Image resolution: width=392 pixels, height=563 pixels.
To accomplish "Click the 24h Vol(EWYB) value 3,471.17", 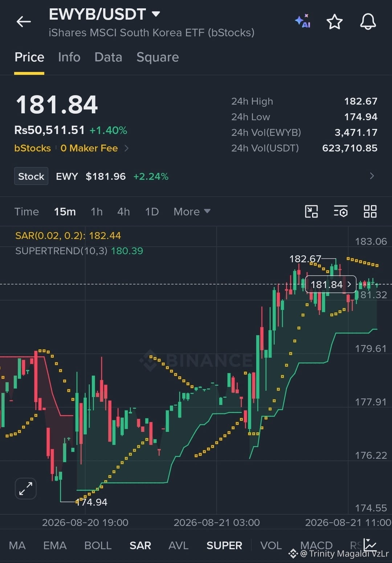I will [x=356, y=133].
